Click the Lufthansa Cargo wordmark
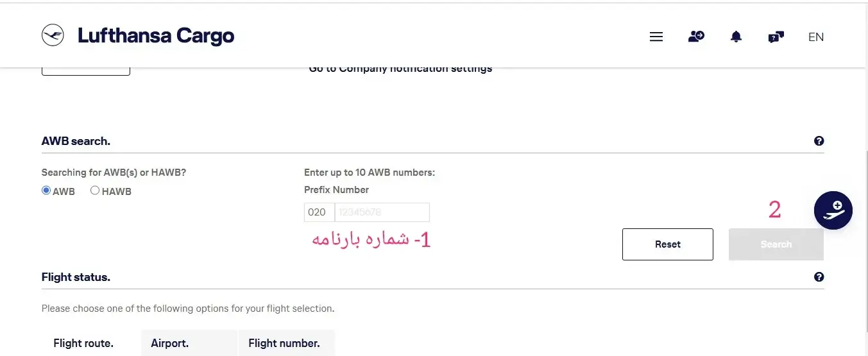Viewport: 868px width, 356px height. tap(156, 36)
